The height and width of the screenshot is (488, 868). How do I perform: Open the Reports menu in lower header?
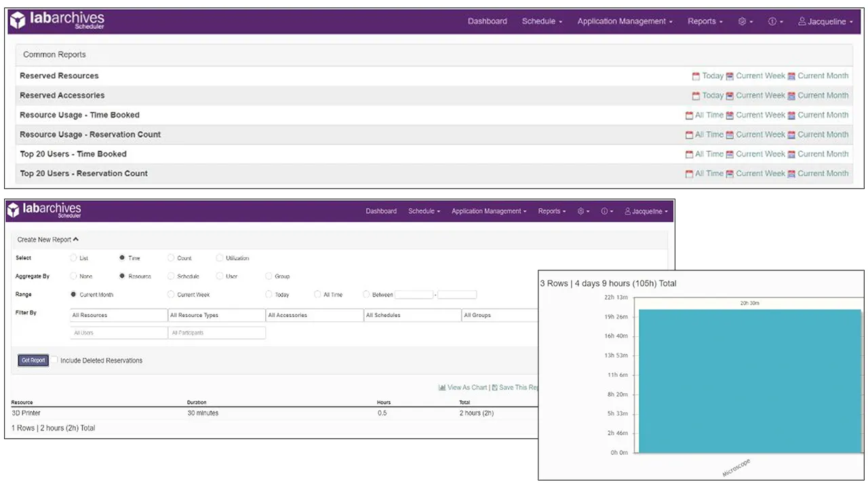tap(552, 211)
